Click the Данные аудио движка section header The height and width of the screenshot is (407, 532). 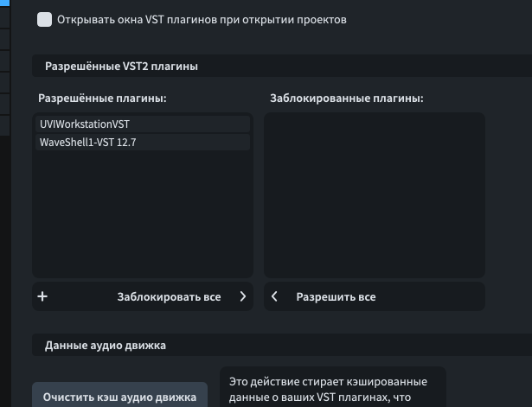pyautogui.click(x=106, y=346)
